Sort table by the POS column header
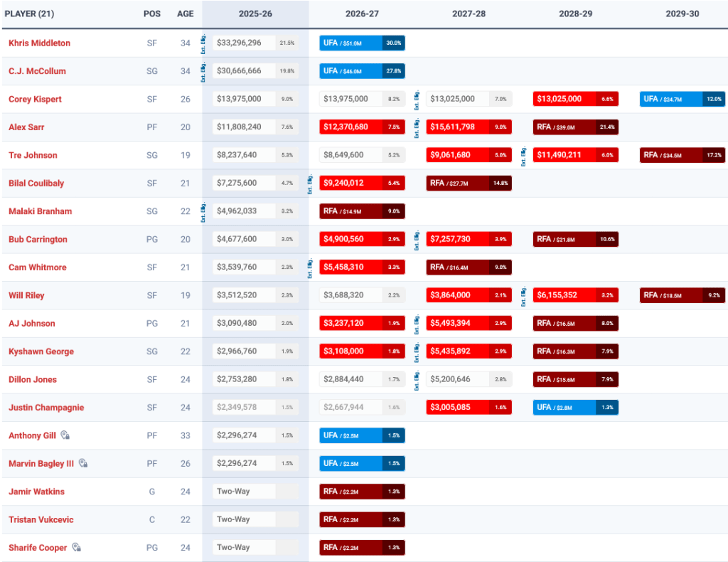 click(151, 14)
